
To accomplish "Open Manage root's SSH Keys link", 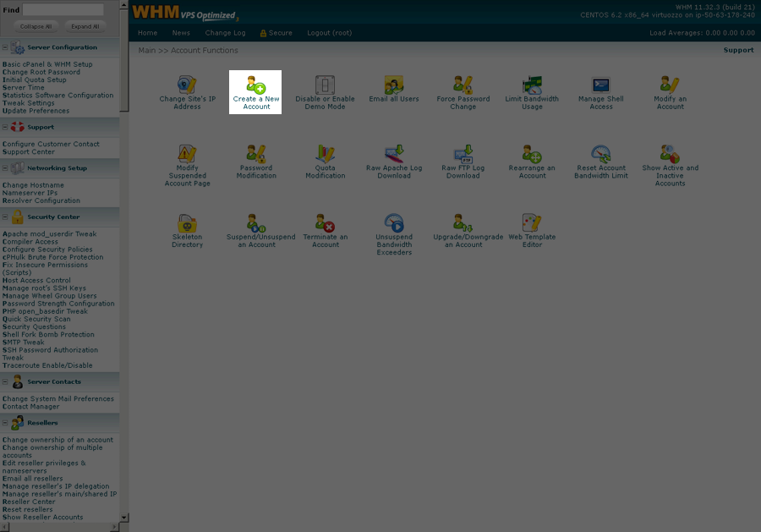I will [x=44, y=288].
